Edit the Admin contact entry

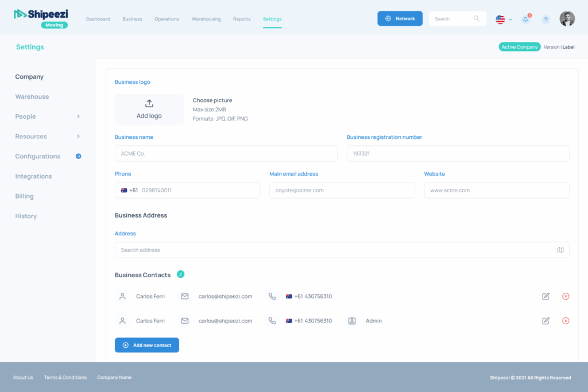point(546,321)
